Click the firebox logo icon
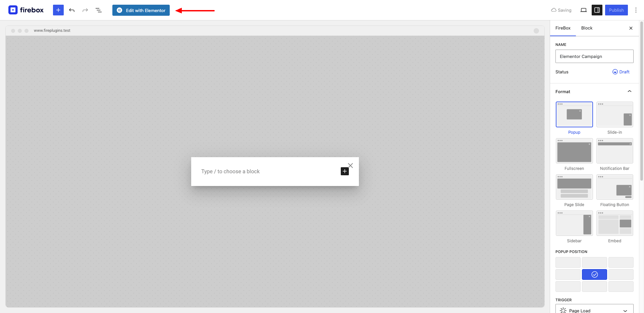 click(13, 10)
